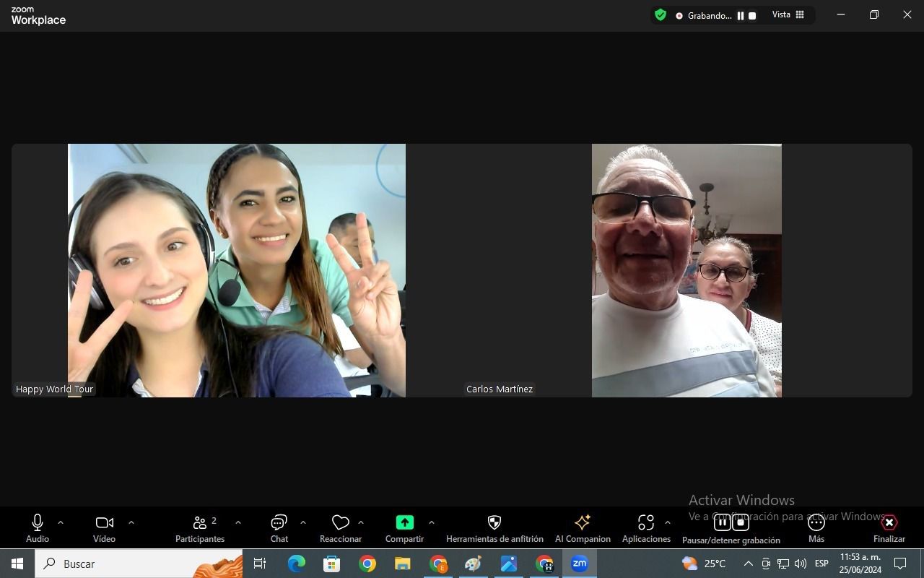Open the Windows Start menu
Image resolution: width=924 pixels, height=578 pixels.
[17, 564]
